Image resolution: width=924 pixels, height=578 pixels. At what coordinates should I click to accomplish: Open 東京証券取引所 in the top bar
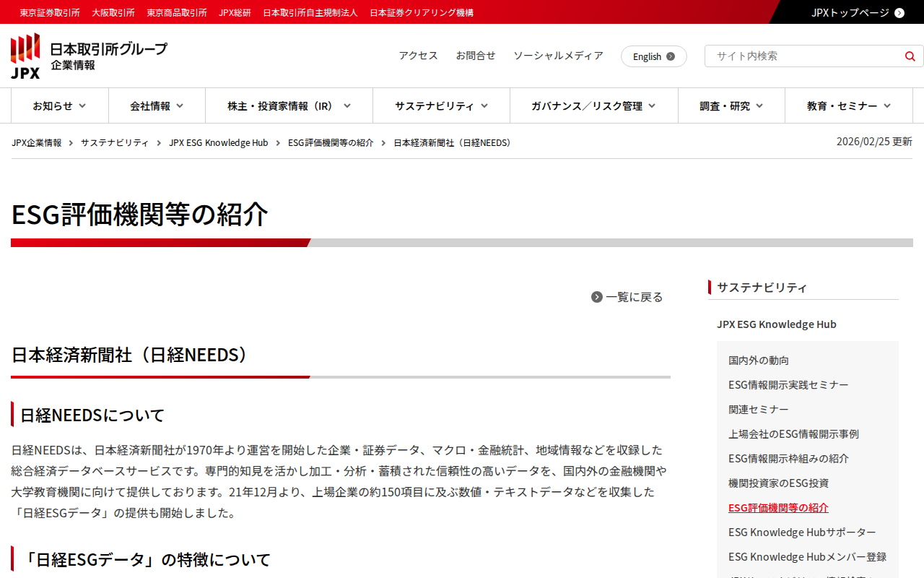point(50,12)
